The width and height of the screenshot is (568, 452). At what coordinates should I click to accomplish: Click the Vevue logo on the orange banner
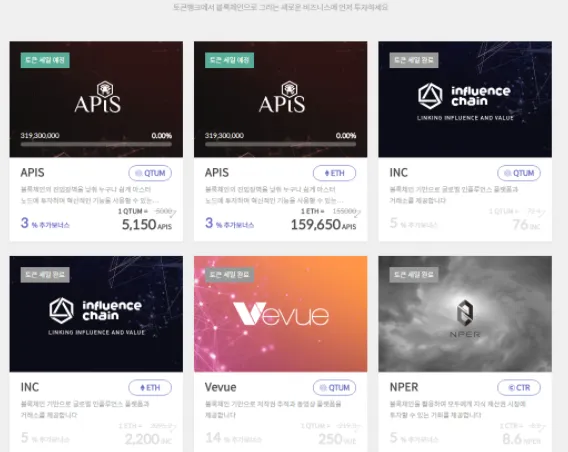[281, 314]
